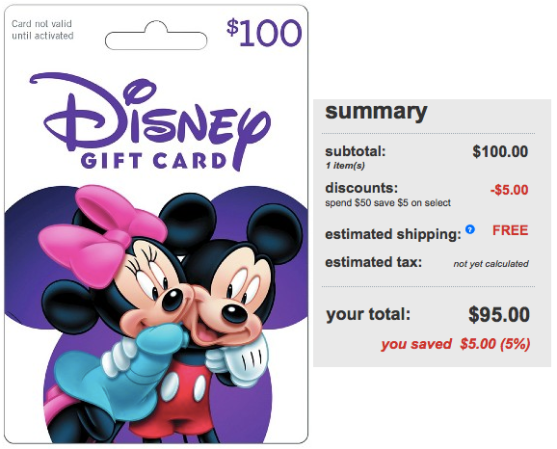Screen dimensions: 557x449
Task: Click the $95.00 total amount
Action: [x=499, y=315]
